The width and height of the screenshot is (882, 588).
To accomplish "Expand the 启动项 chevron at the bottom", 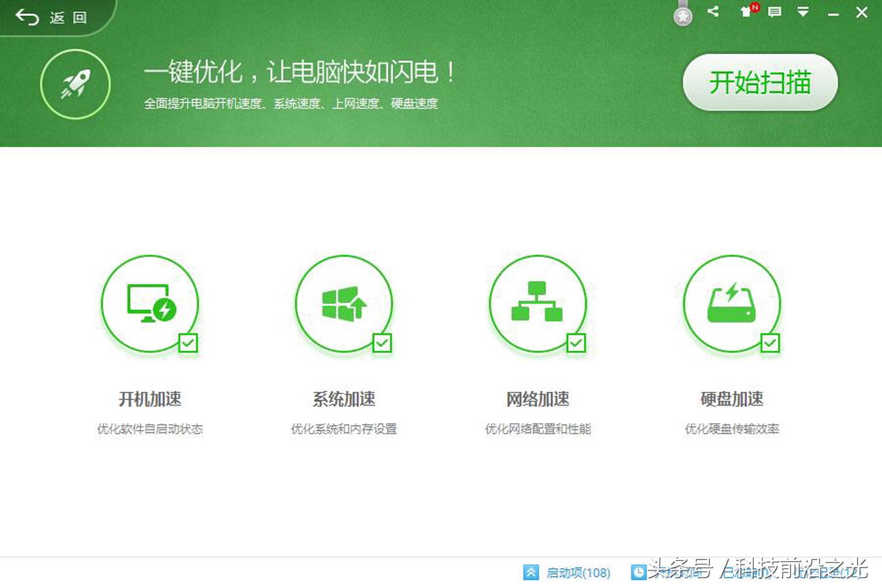I will coord(531,572).
